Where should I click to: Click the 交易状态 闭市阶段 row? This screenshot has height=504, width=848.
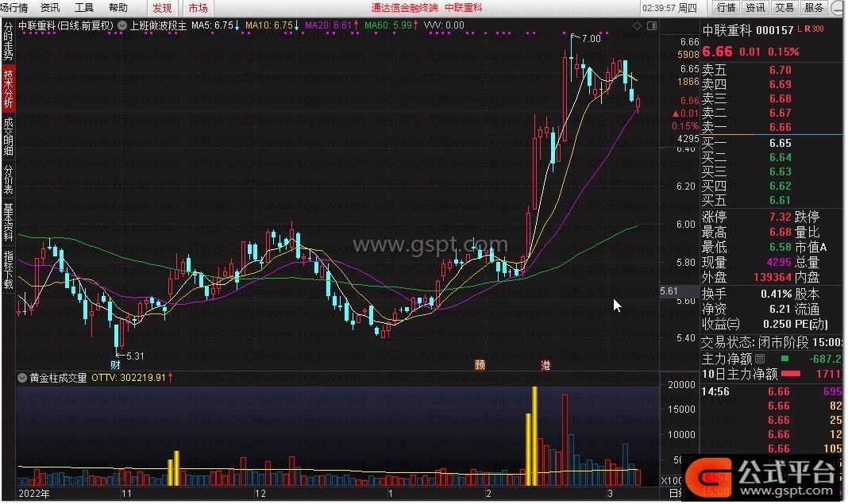tap(772, 342)
